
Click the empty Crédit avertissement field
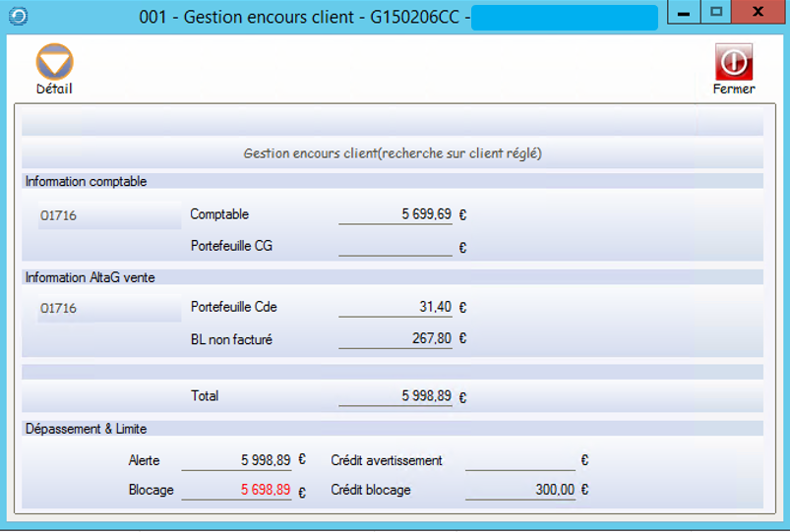(x=519, y=460)
